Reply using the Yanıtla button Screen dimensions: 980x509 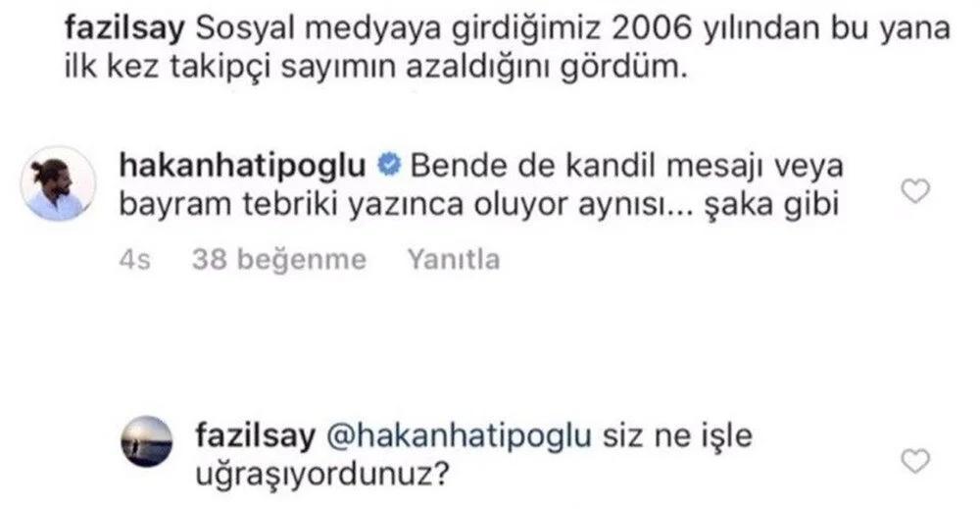click(x=454, y=260)
